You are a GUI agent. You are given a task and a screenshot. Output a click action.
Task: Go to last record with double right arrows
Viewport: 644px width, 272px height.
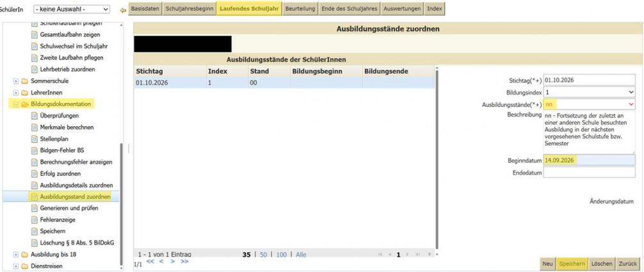tap(184, 261)
